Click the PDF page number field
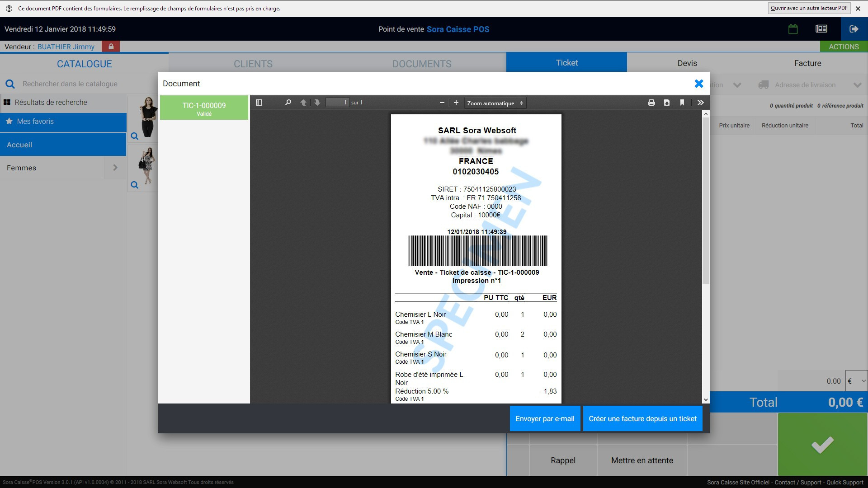 (x=337, y=103)
